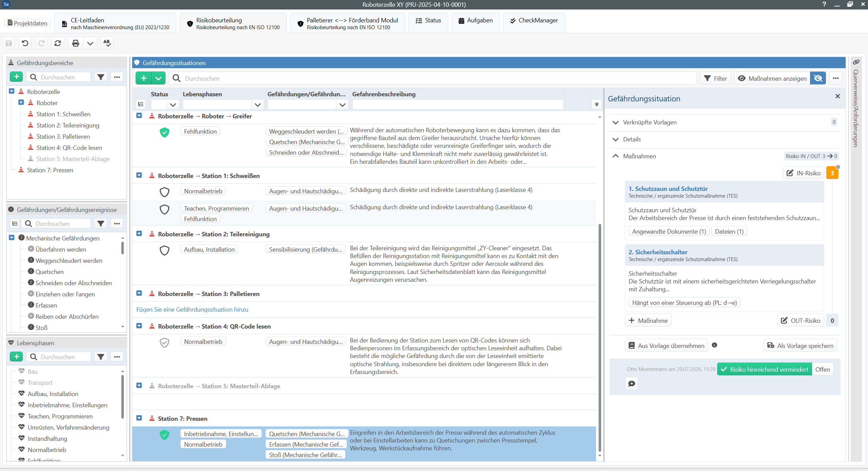This screenshot has width=868, height=471.
Task: Open the CE-Leitfaden tab
Action: [x=115, y=23]
